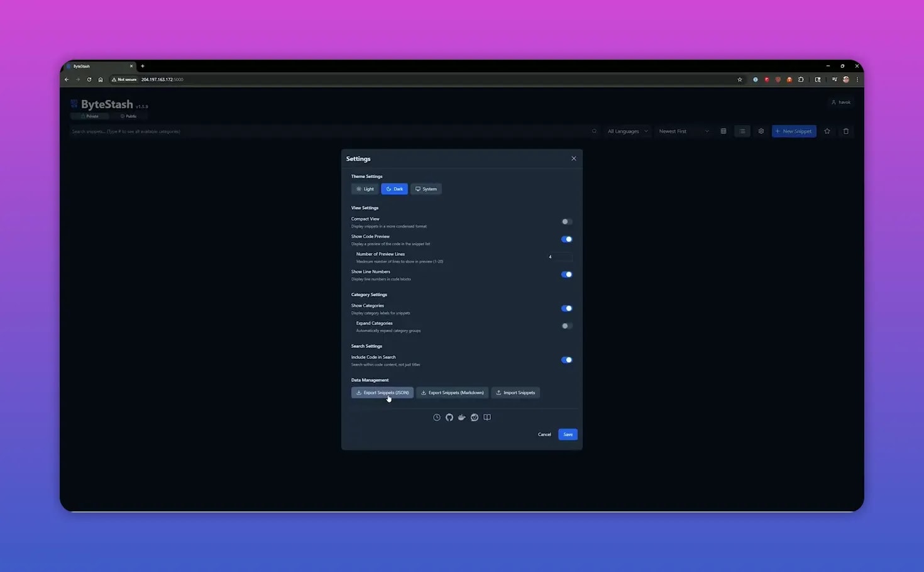Open a new browser tab
The width and height of the screenshot is (924, 572).
tap(143, 66)
